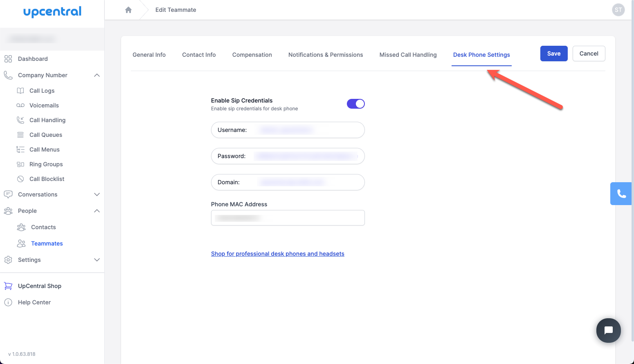View the Call Queues page
634x364 pixels.
pyautogui.click(x=46, y=134)
